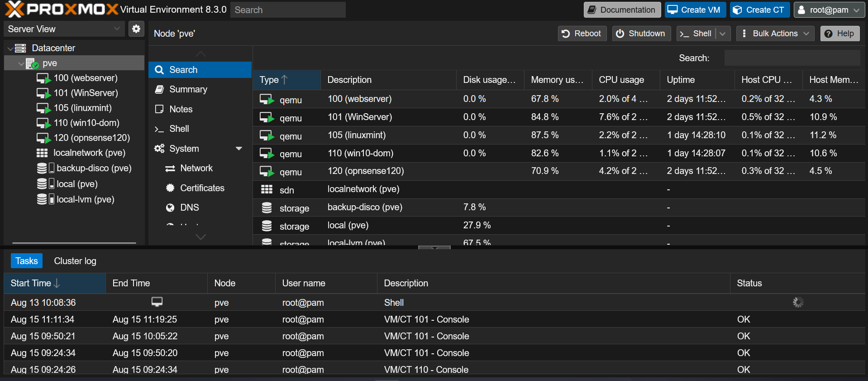
Task: Open the root@pam user menu
Action: tap(830, 10)
